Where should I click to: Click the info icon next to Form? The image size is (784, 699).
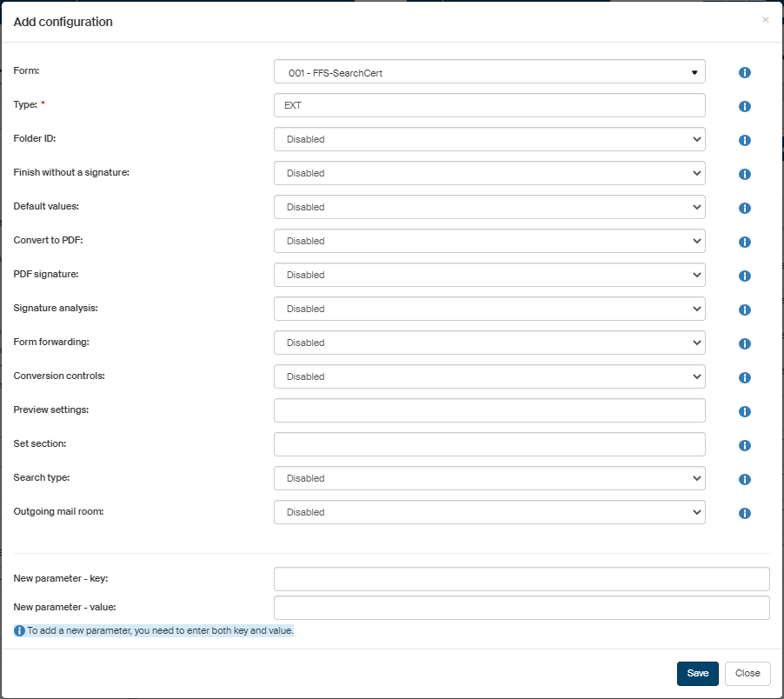click(744, 72)
